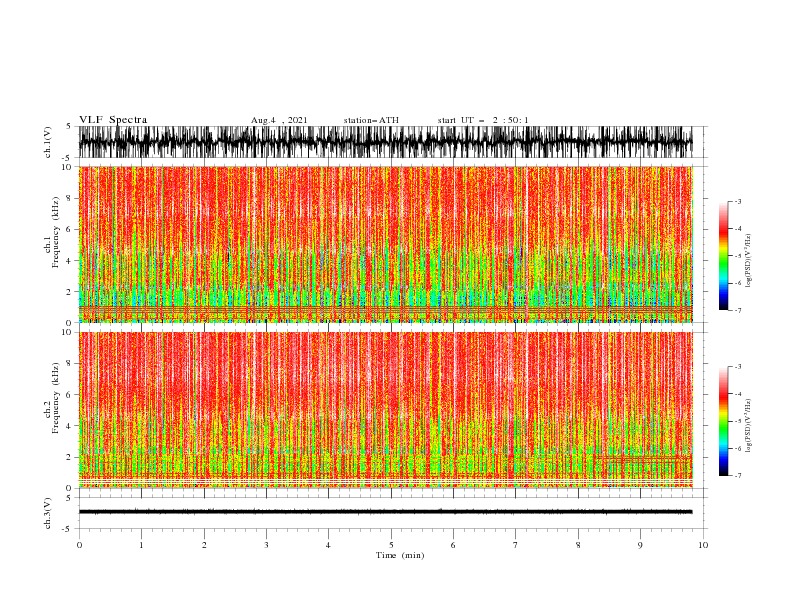Image resolution: width=792 pixels, height=612 pixels.
Task: Click the time axis tick label "5"
Action: [391, 545]
